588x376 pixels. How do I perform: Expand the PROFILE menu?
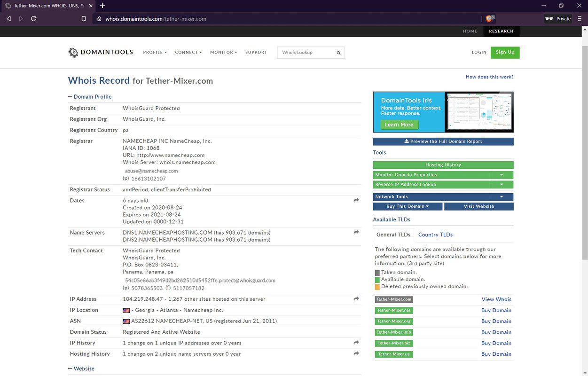pos(155,52)
